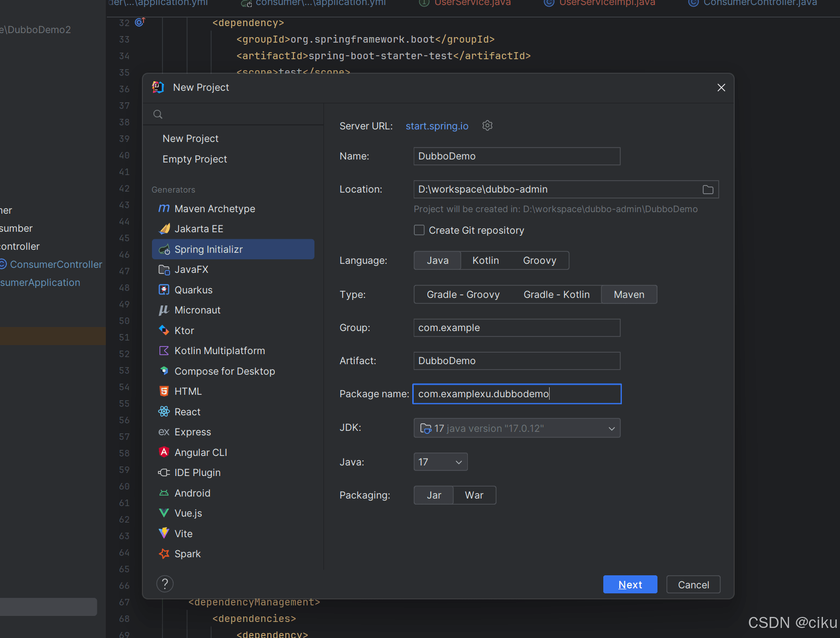The height and width of the screenshot is (638, 840).
Task: Select Java as the language
Action: coord(437,260)
